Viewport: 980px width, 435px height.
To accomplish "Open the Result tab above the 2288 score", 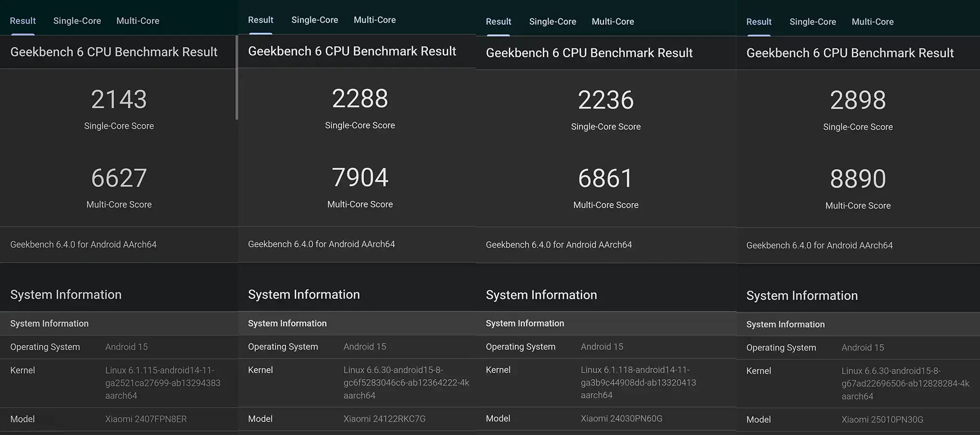I will click(x=260, y=20).
